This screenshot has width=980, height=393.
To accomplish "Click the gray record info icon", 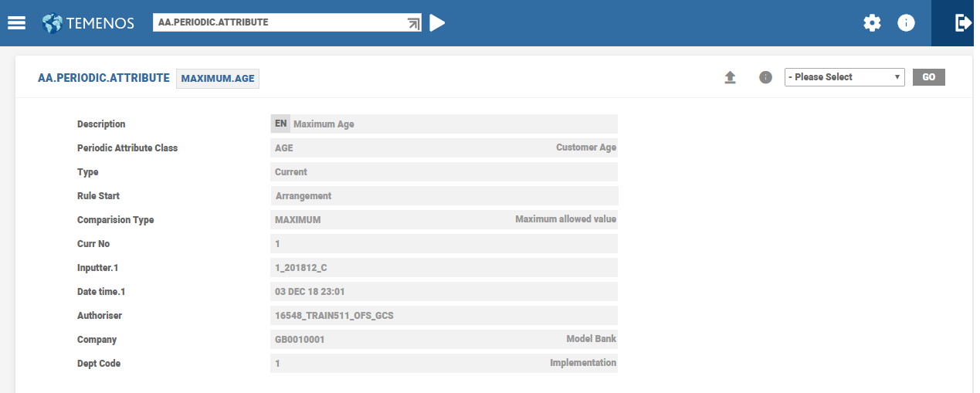I will click(x=765, y=77).
